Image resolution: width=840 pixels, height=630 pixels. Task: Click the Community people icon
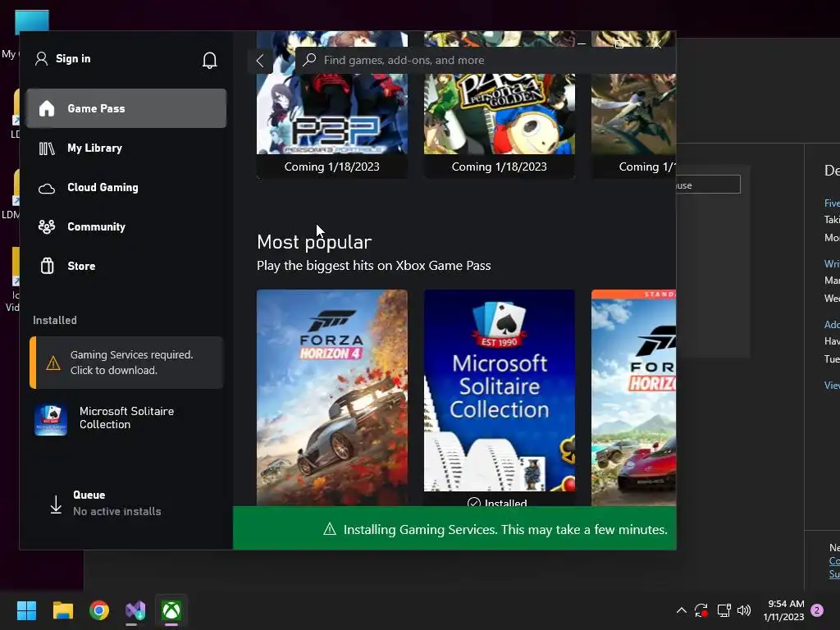(x=47, y=227)
